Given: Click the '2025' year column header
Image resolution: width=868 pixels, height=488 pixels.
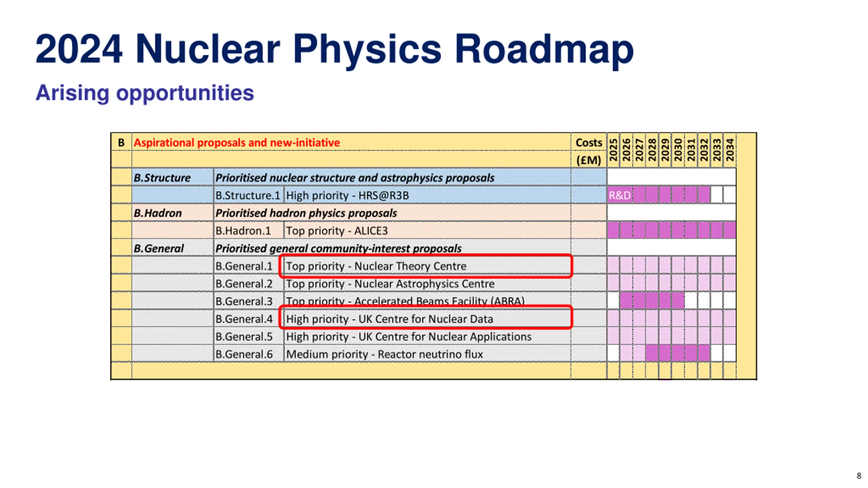Looking at the screenshot, I should click(x=613, y=150).
